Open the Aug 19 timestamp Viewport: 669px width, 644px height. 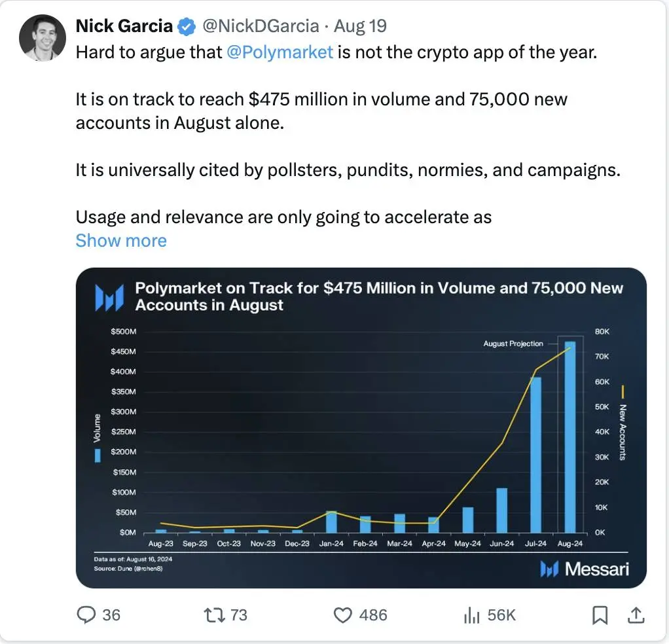pyautogui.click(x=360, y=26)
